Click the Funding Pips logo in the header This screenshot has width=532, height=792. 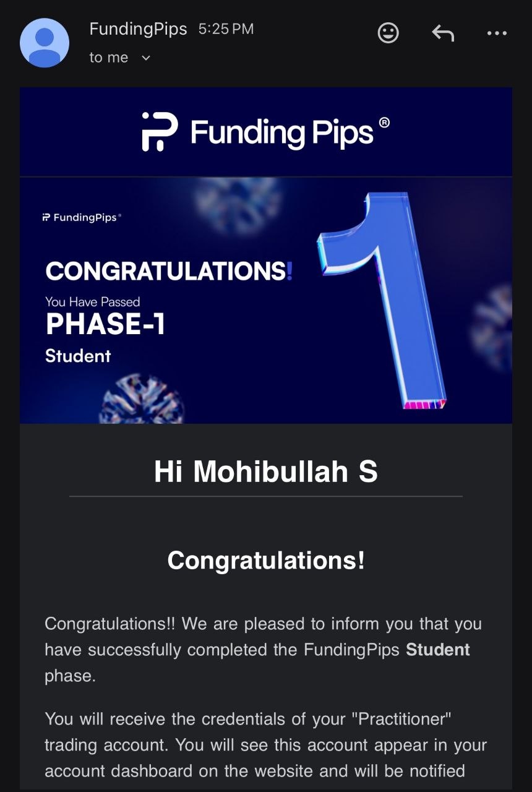pos(266,132)
